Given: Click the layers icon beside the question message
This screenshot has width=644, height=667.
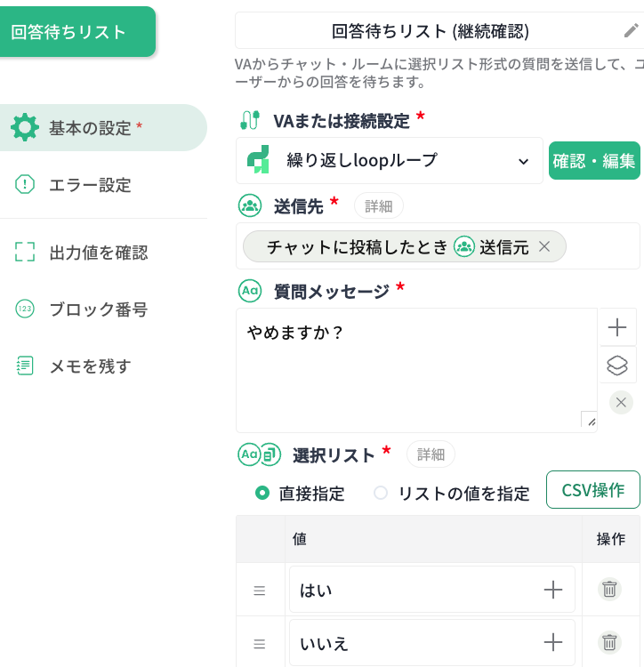Looking at the screenshot, I should [x=617, y=365].
